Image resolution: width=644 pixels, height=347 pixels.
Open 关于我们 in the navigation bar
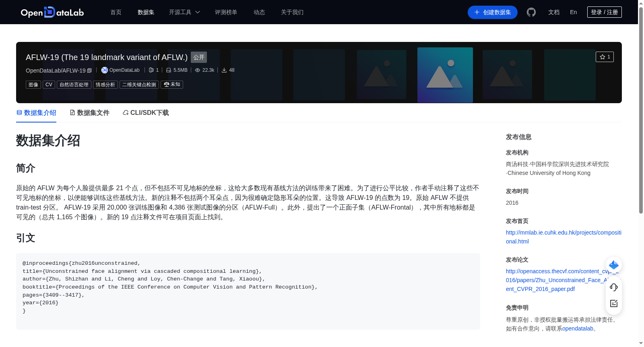pos(292,12)
